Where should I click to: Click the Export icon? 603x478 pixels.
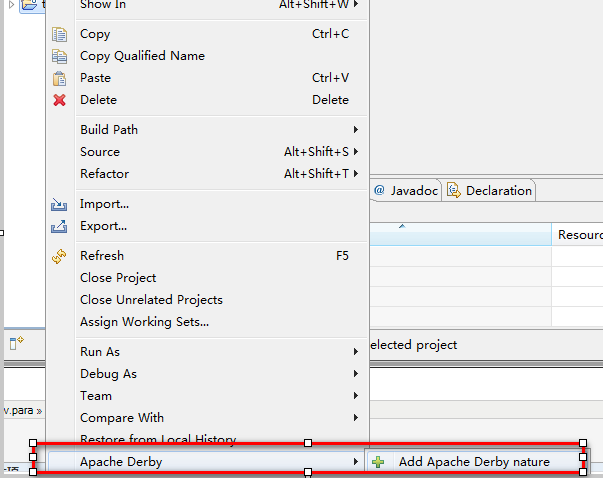[59, 226]
